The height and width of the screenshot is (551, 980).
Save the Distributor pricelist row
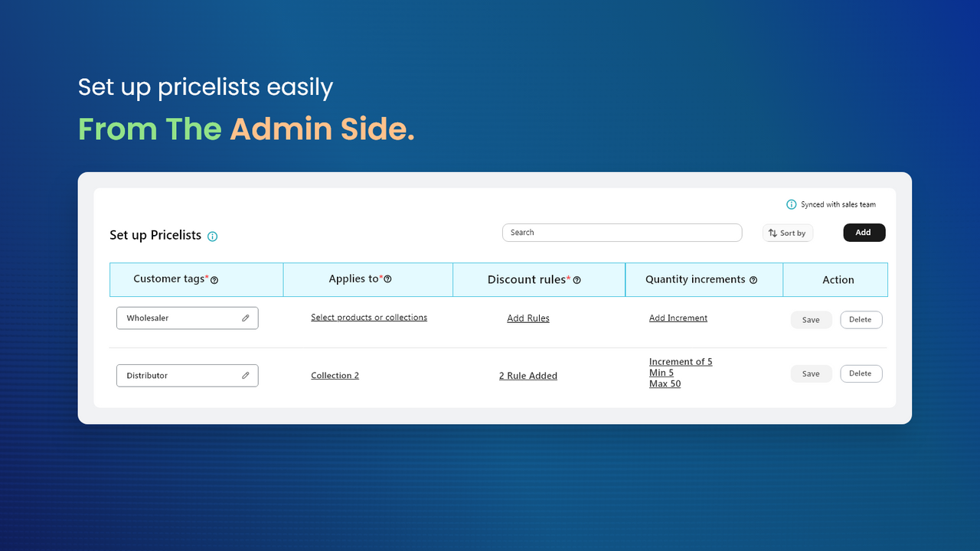pos(811,373)
